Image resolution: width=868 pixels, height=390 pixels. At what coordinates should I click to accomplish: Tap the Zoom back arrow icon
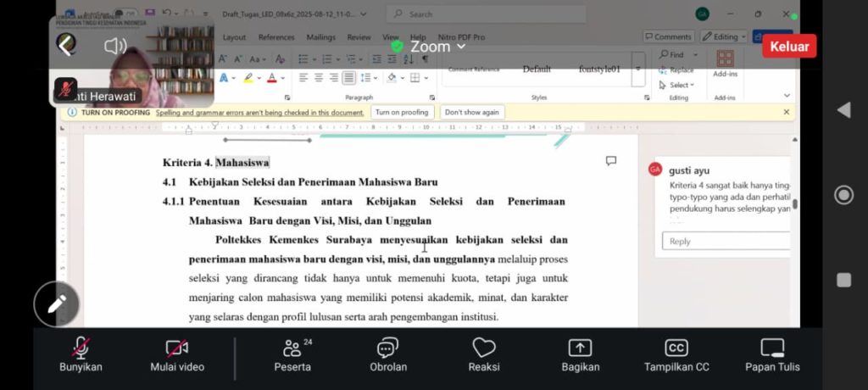(x=66, y=45)
